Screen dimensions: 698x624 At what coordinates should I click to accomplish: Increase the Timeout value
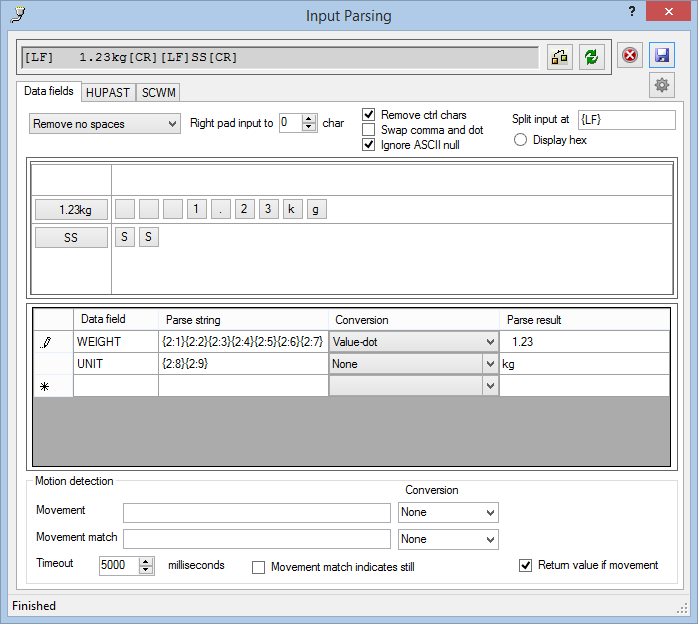pyautogui.click(x=146, y=562)
